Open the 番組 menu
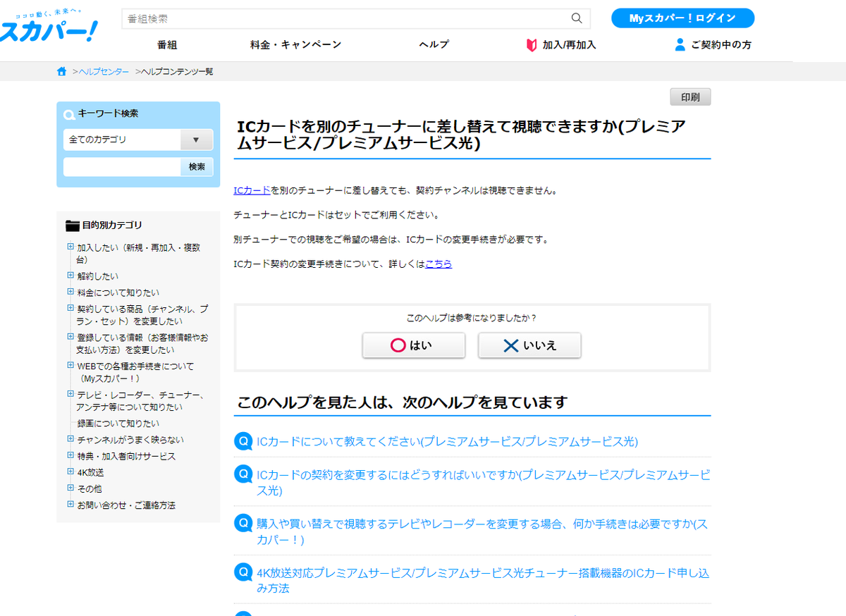The image size is (846, 616). [x=167, y=44]
